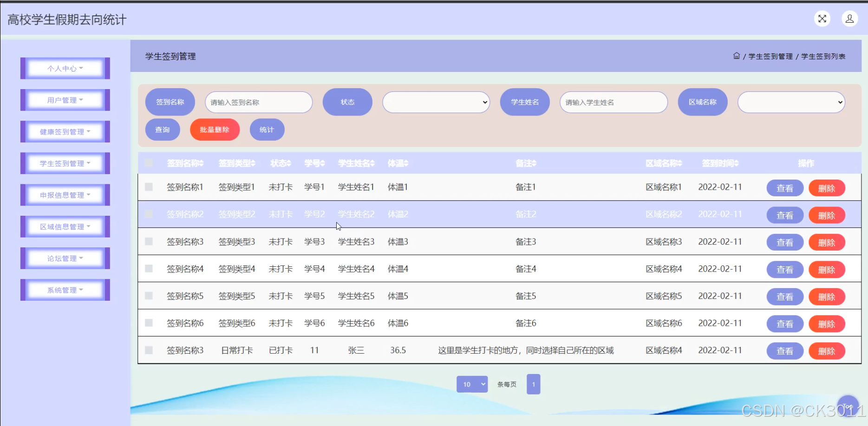Select the 这里是学生打卡的地方 remark cell
Image resolution: width=868 pixels, height=426 pixels.
(x=526, y=350)
